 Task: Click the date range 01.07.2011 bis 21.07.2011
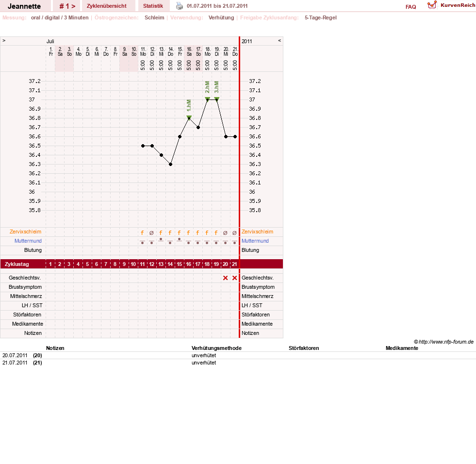[217, 6]
